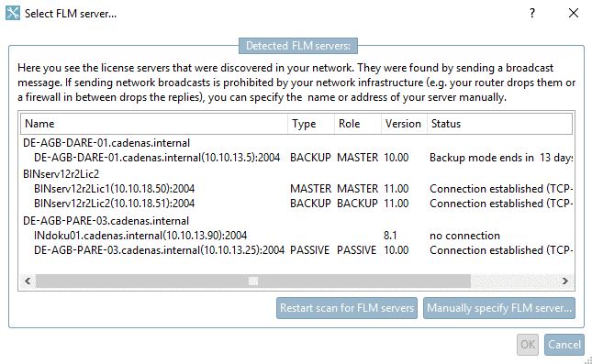The width and height of the screenshot is (592, 364).
Task: Click the horizontal scrollbar left arrow
Action: point(28,281)
